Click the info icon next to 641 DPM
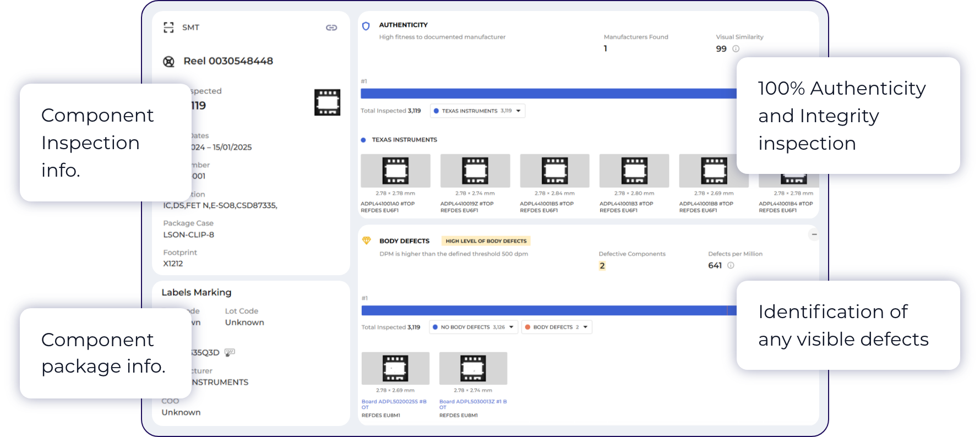The image size is (980, 437). point(731,265)
